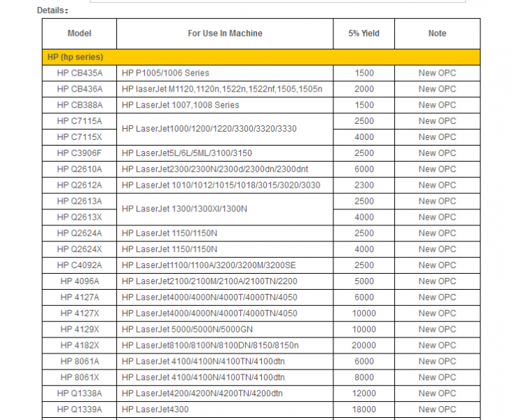Click HP LaserJet 4100 cell in 8061A row
This screenshot has width=512, height=420.
[x=225, y=361]
